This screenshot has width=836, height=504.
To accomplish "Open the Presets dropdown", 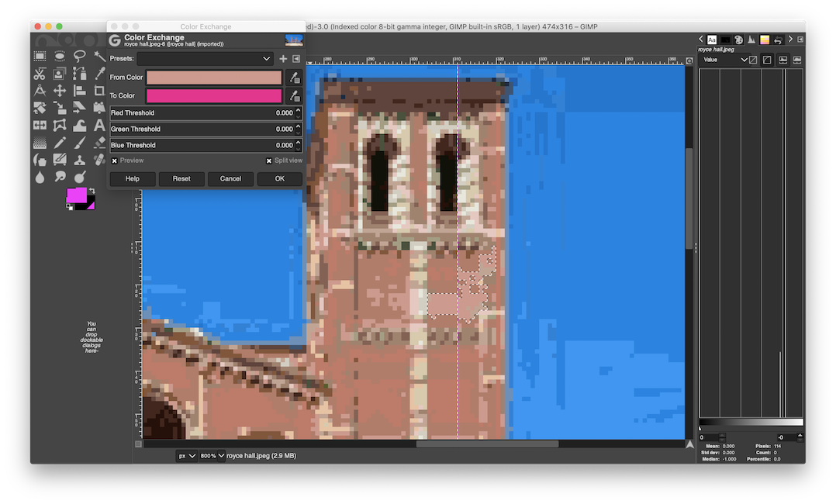I will 205,59.
